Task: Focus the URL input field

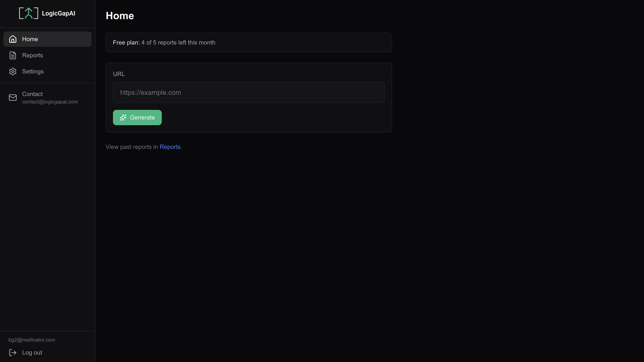Action: 249,92
